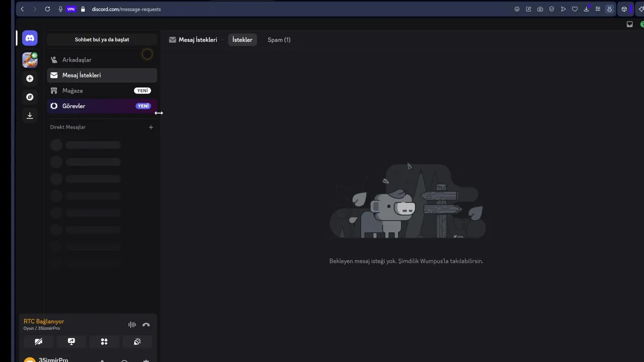Screen dimensions: 644x362
Task: Focus the discord.com/message-requests address field
Action: [x=126, y=9]
